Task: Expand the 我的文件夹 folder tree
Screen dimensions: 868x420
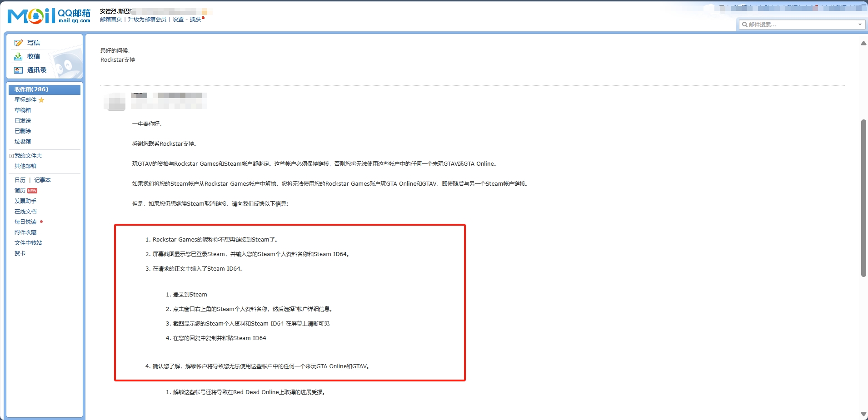Action: click(11, 156)
